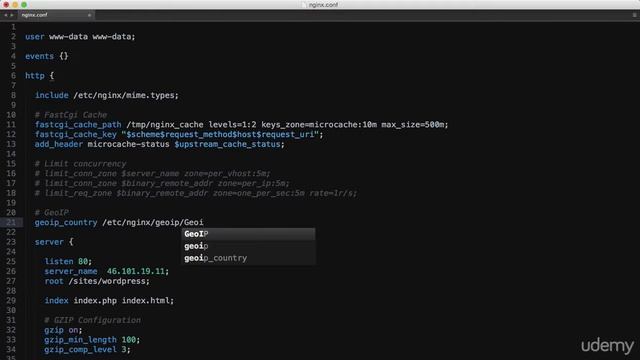Image resolution: width=640 pixels, height=360 pixels.
Task: Click 'server_name' directive
Action: tap(71, 271)
